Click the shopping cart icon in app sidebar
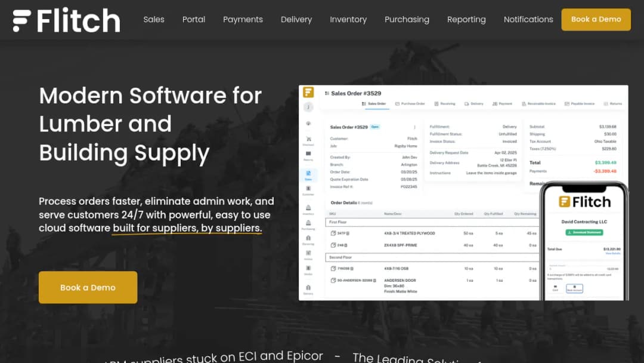644x363 pixels. pos(308,140)
